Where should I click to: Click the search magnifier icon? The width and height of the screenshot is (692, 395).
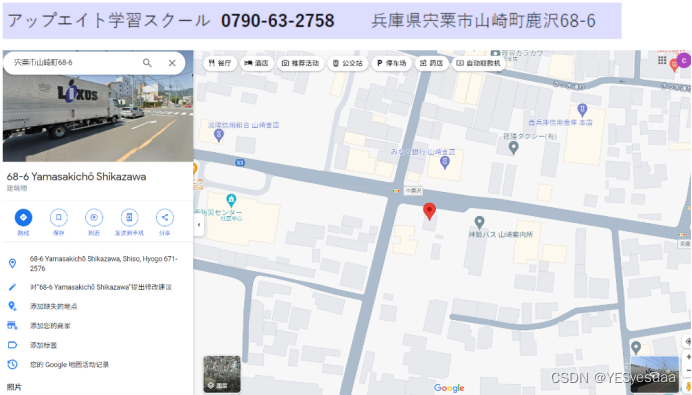[147, 63]
